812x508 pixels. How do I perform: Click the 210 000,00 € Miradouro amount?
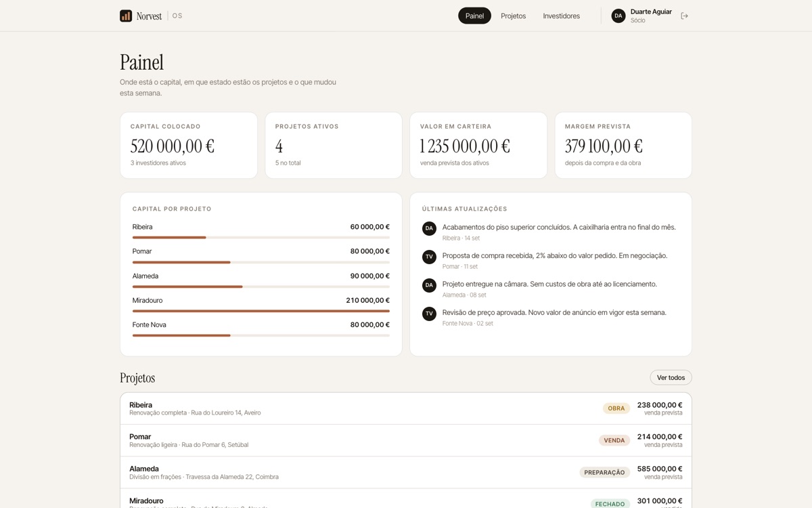[368, 300]
